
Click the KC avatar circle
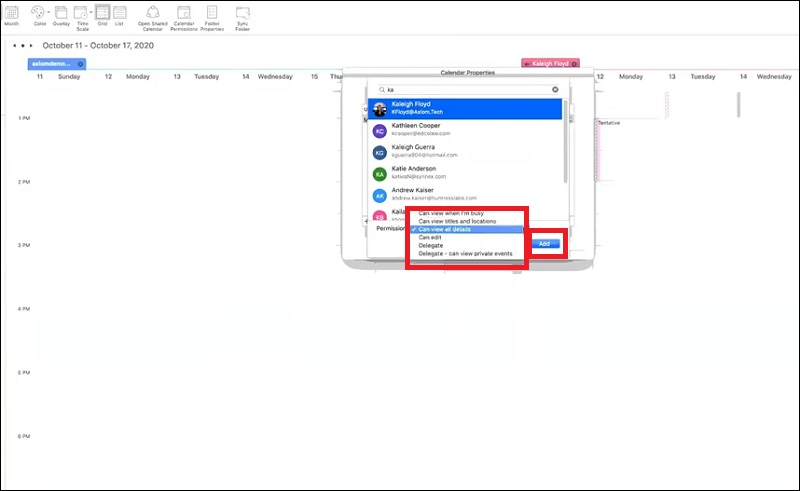[380, 131]
